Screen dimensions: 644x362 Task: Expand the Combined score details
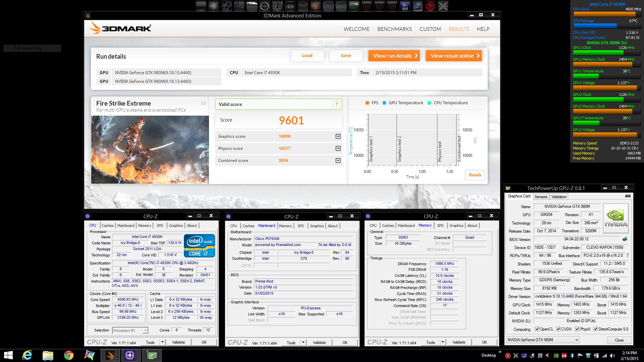[338, 161]
